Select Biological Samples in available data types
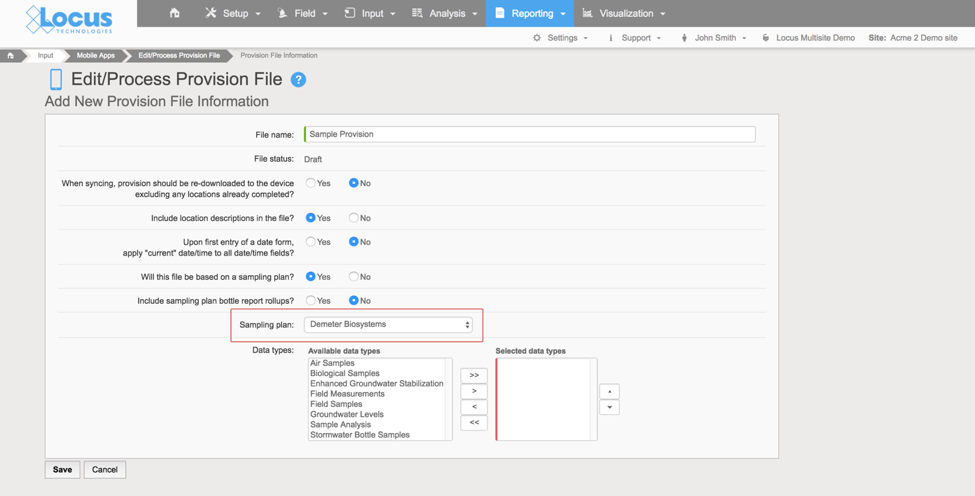This screenshot has width=975, height=496. [x=344, y=374]
